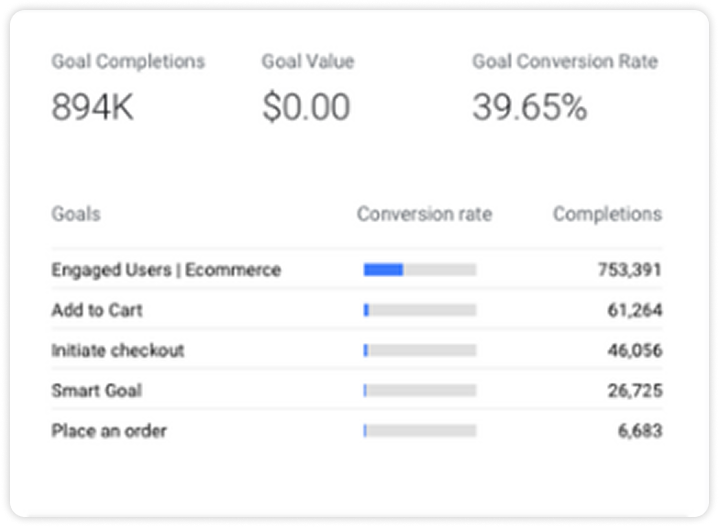Click the Engaged Users conversion rate bar

click(x=420, y=270)
